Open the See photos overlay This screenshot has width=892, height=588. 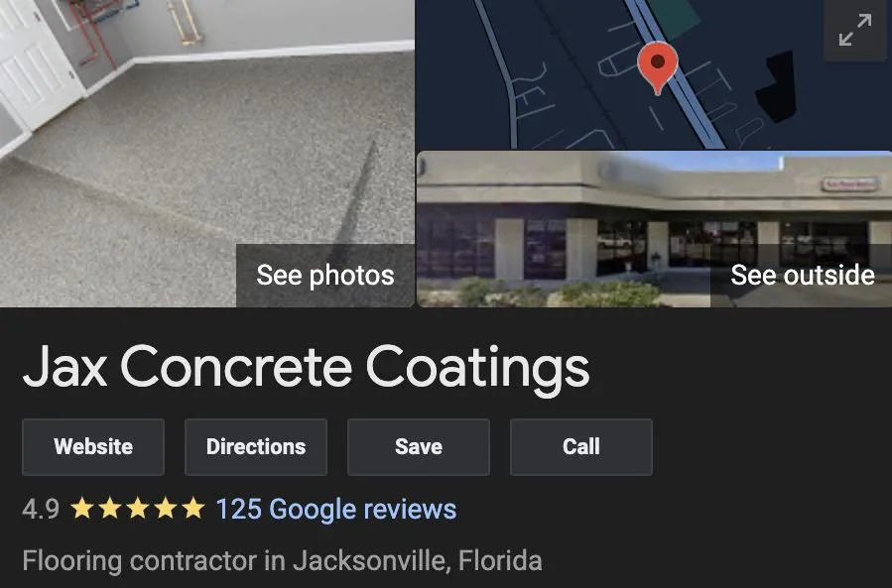click(x=324, y=276)
